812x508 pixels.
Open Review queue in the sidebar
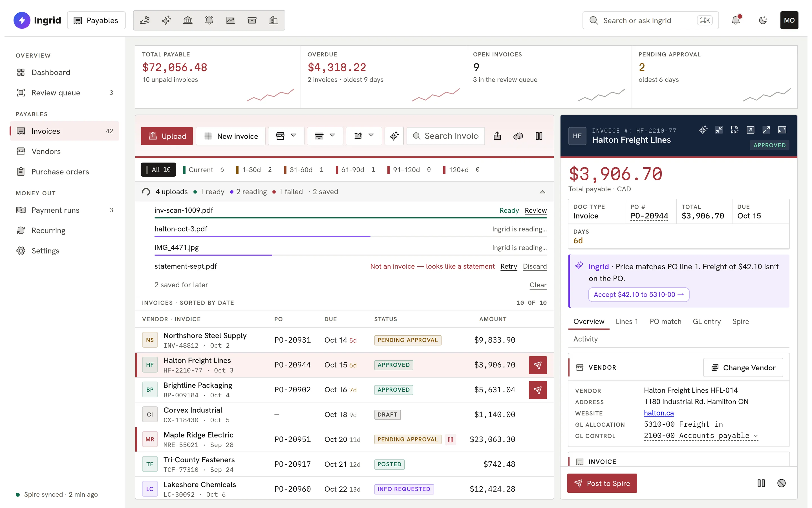(x=64, y=93)
